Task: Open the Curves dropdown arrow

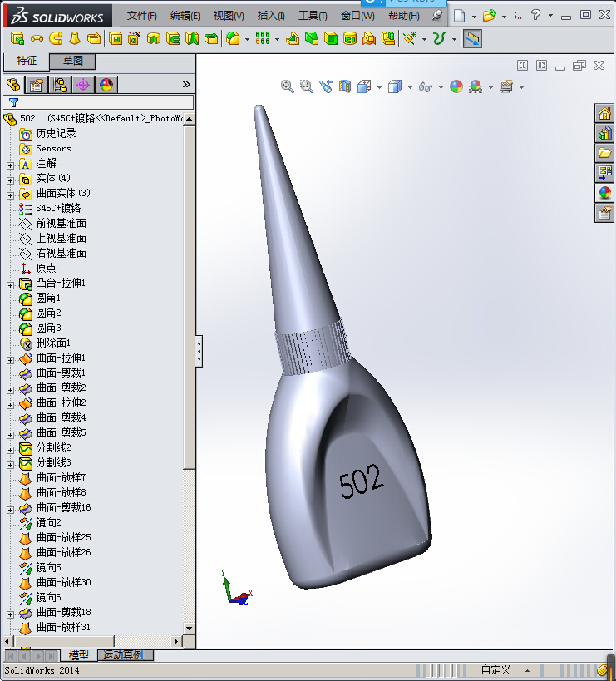Action: (x=454, y=39)
